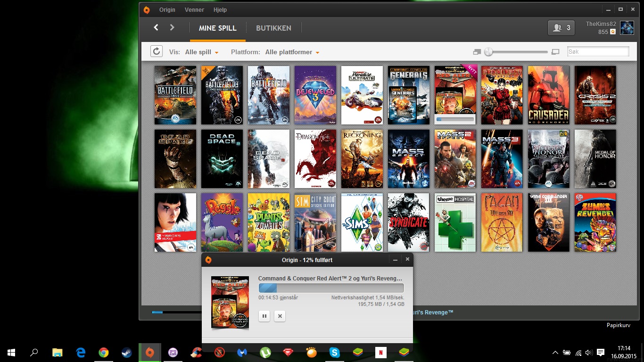Select the Burnout Paradise Ultimate tile
Screen dimensions: 644x362
[362, 95]
